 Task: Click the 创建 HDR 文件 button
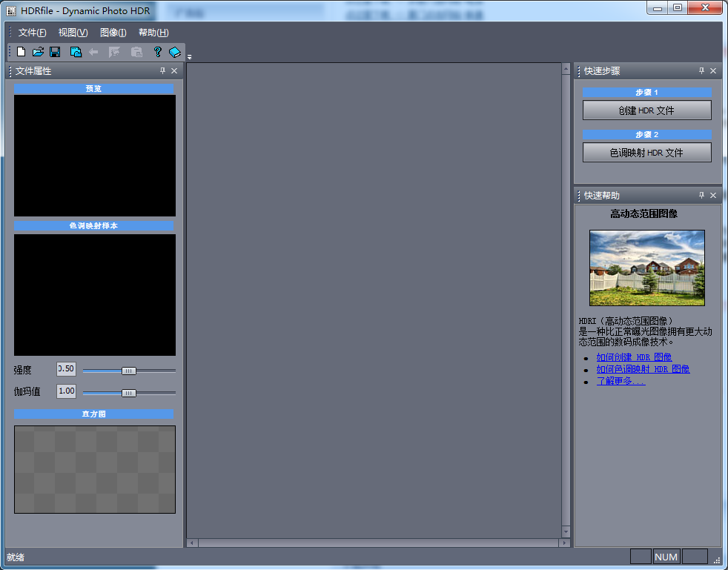click(x=646, y=110)
